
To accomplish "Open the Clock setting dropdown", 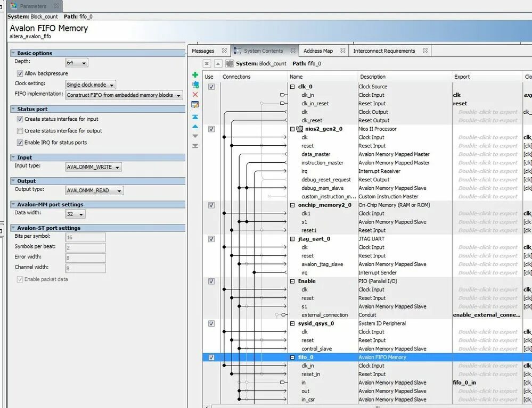I will pos(89,84).
